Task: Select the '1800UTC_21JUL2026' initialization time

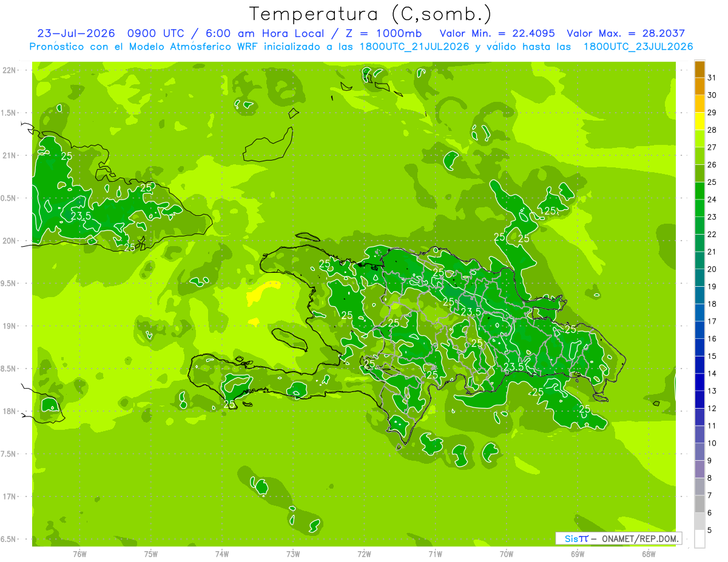Action: (x=414, y=47)
